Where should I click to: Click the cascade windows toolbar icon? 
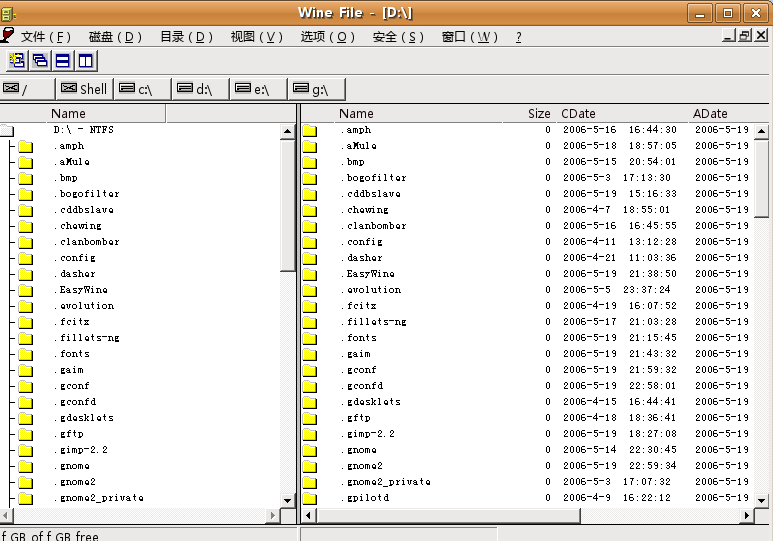click(40, 61)
